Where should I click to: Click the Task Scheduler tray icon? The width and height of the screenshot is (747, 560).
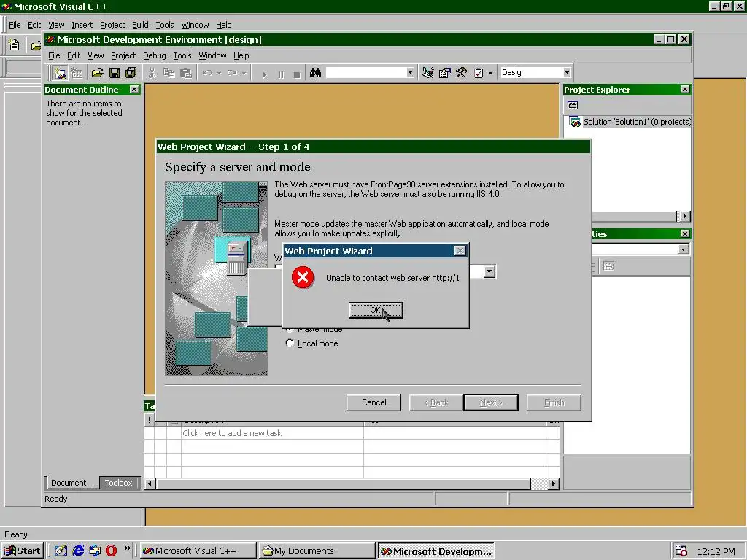681,551
